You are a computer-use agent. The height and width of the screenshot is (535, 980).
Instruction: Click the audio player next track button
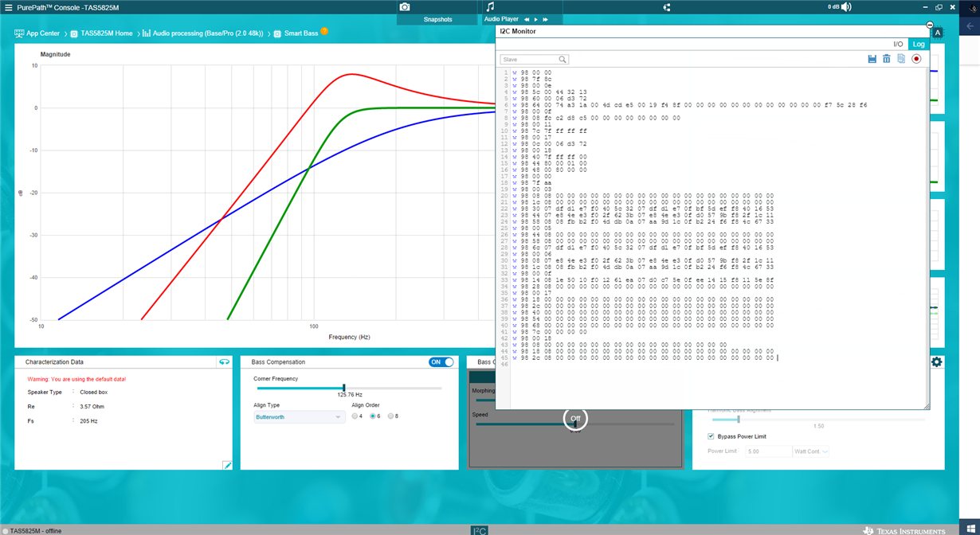click(546, 19)
